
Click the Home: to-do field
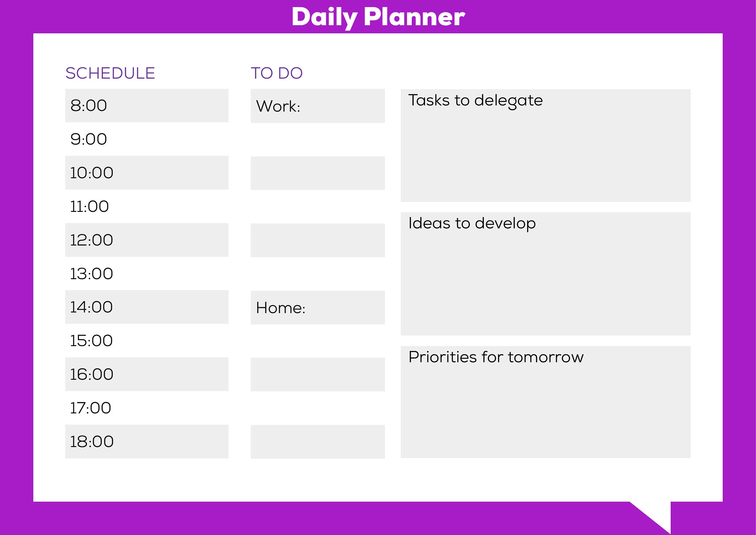tap(318, 308)
